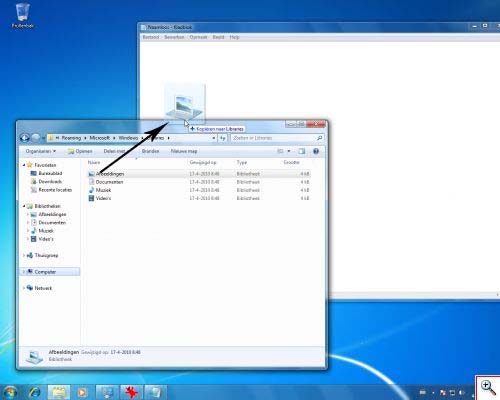Screen dimensions: 500x400
Task: Sort the list by Type column header
Action: point(242,163)
